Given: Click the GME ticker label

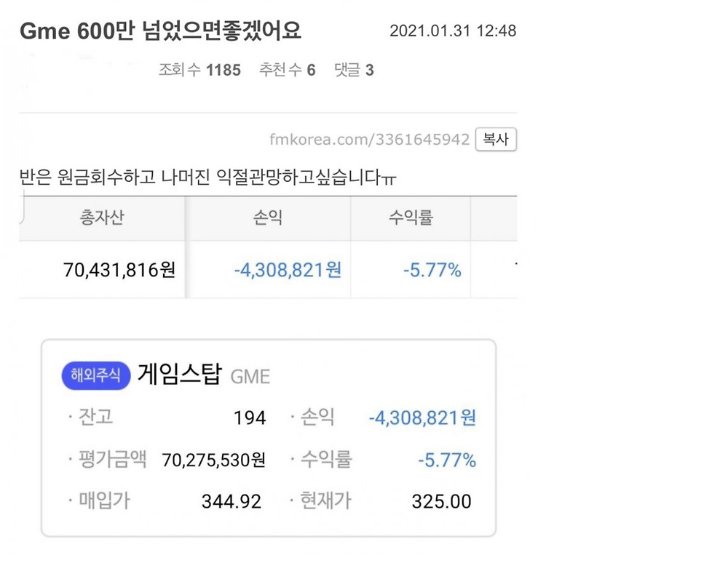Looking at the screenshot, I should (250, 377).
